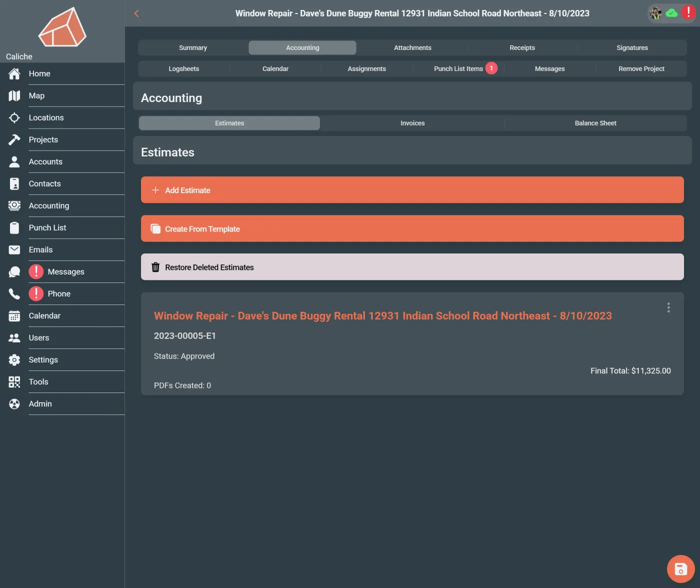This screenshot has width=700, height=588.
Task: Click Restore Deleted Estimates button
Action: [412, 267]
